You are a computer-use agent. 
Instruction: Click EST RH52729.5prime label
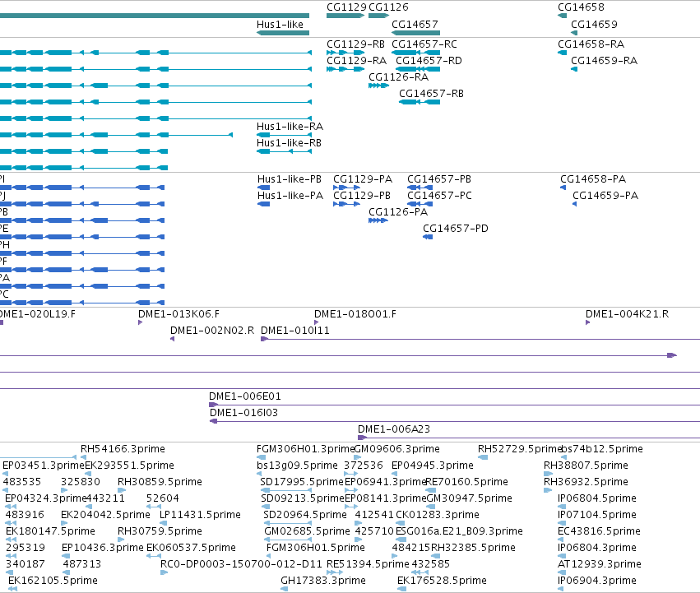pyautogui.click(x=520, y=449)
